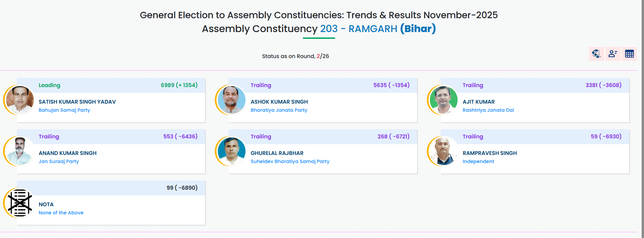The image size is (644, 238).
Task: Click the Jan Suraaj Party label
Action: click(x=59, y=161)
